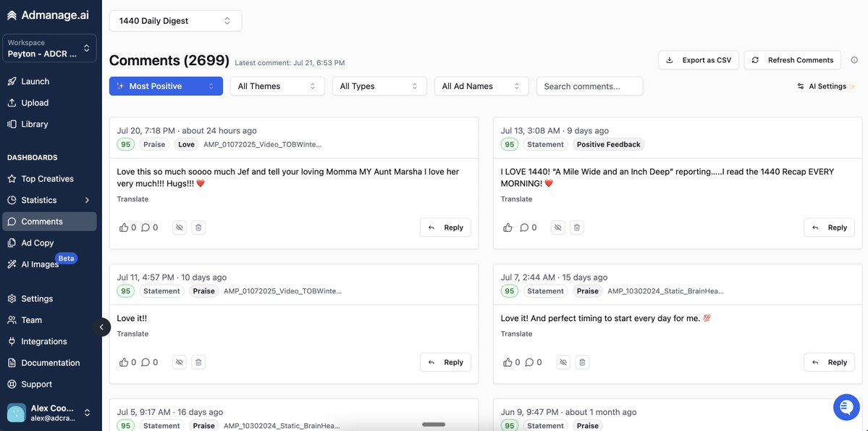Delete the Love it!! comment

pos(198,362)
